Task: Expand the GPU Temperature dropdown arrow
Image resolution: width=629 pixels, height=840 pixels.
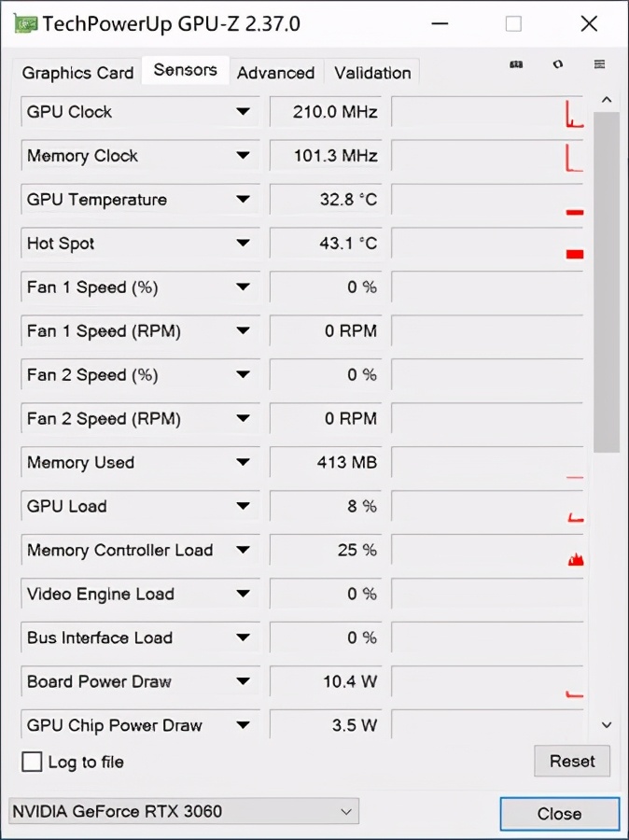Action: click(244, 200)
